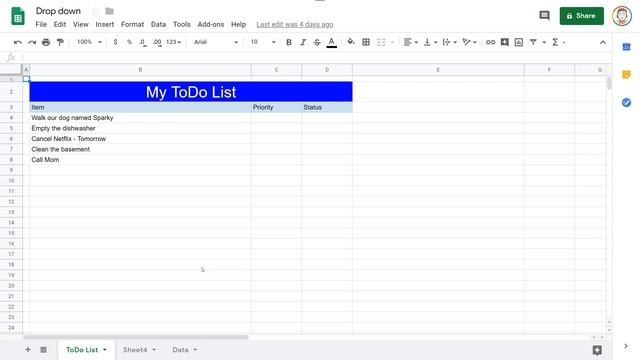The height and width of the screenshot is (360, 640).
Task: Open the Functions sigma menu
Action: coord(555,42)
